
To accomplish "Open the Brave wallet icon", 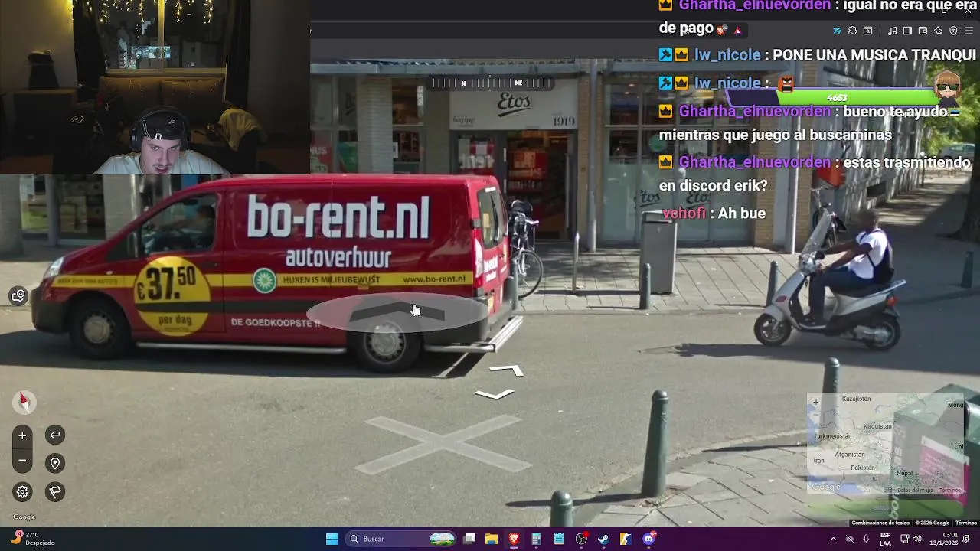I will coord(923,31).
